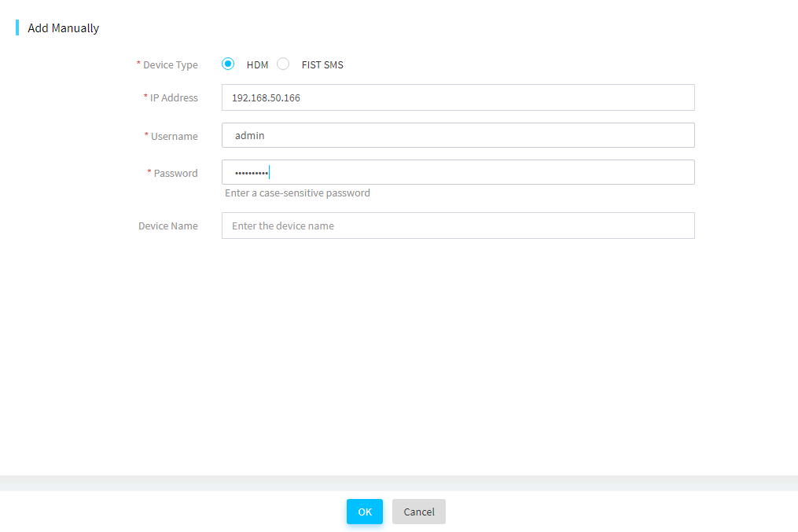This screenshot has width=798, height=532.
Task: Click the Device Name label
Action: [168, 226]
